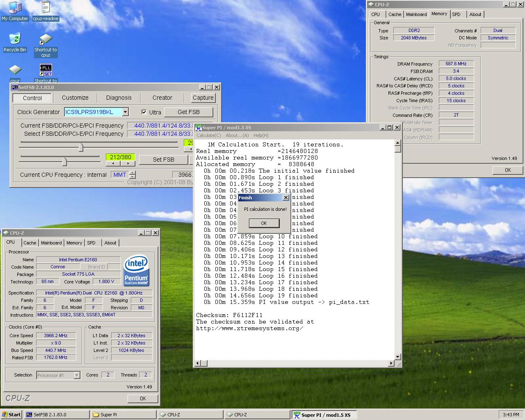The width and height of the screenshot is (525, 420).
Task: Open the About...(A) menu in Super PI
Action: pyautogui.click(x=237, y=135)
